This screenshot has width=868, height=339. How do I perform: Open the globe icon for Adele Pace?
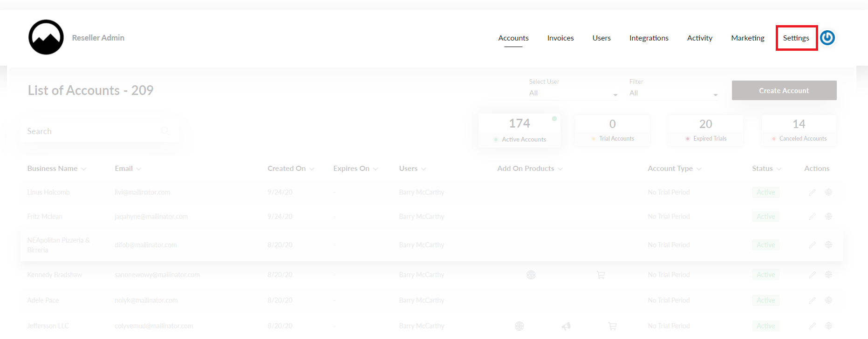pos(828,300)
